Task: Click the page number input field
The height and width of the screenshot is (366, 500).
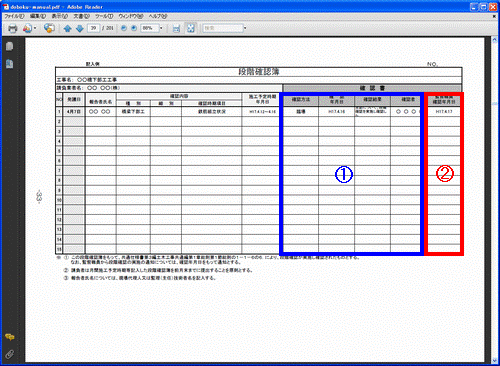Action: coord(94,28)
